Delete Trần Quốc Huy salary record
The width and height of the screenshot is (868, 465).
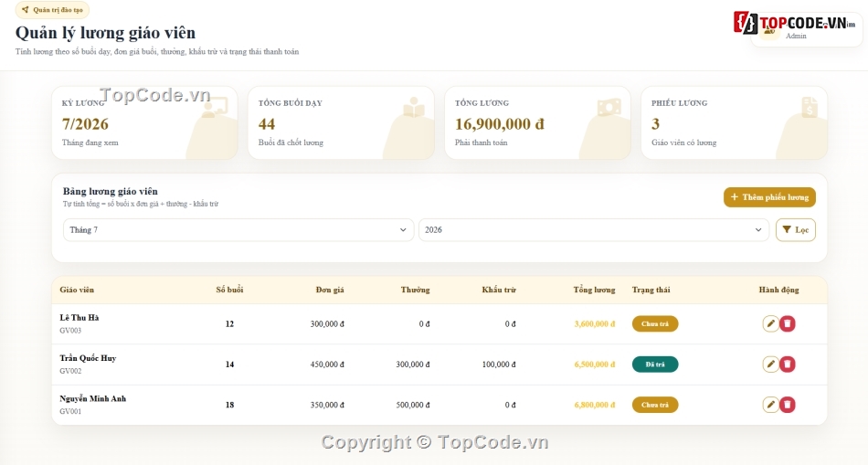[788, 365]
